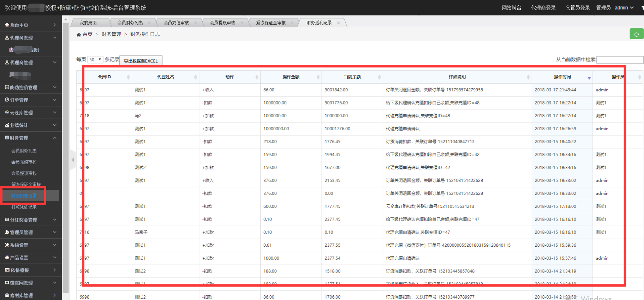This screenshot has height=300, width=644.
Task: Open 会员财务列表 submenu item
Action: [x=24, y=151]
